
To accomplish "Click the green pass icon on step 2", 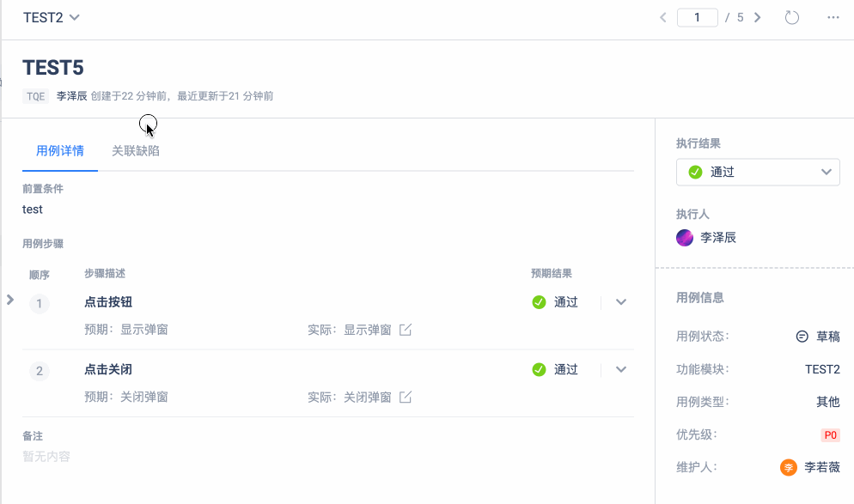I will click(539, 369).
